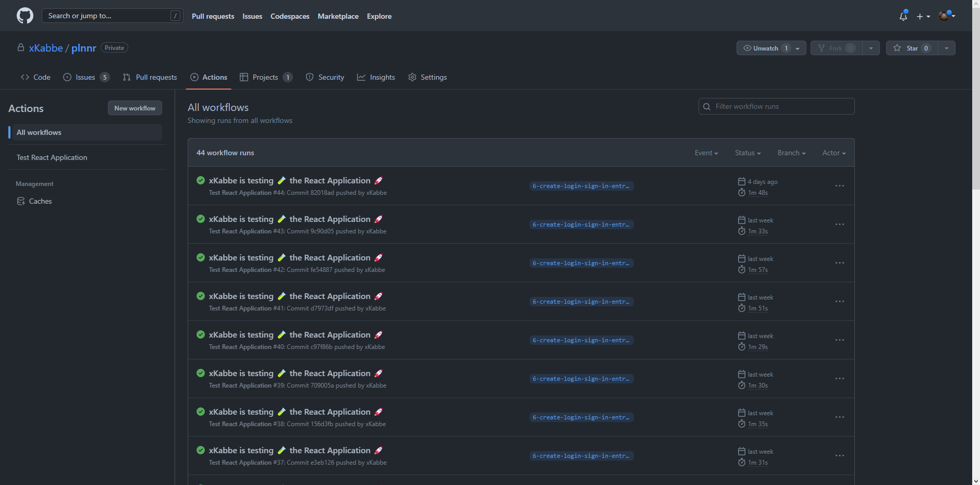Open the three-dot menu for run #41
The image size is (980, 485).
[839, 302]
